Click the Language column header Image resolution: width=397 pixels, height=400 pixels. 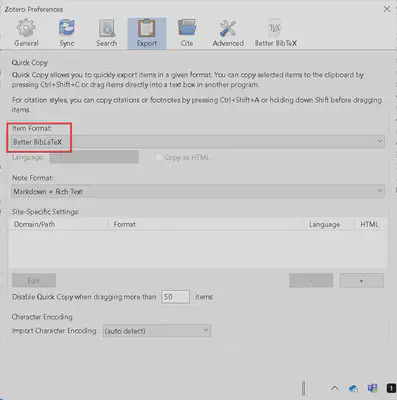(328, 224)
